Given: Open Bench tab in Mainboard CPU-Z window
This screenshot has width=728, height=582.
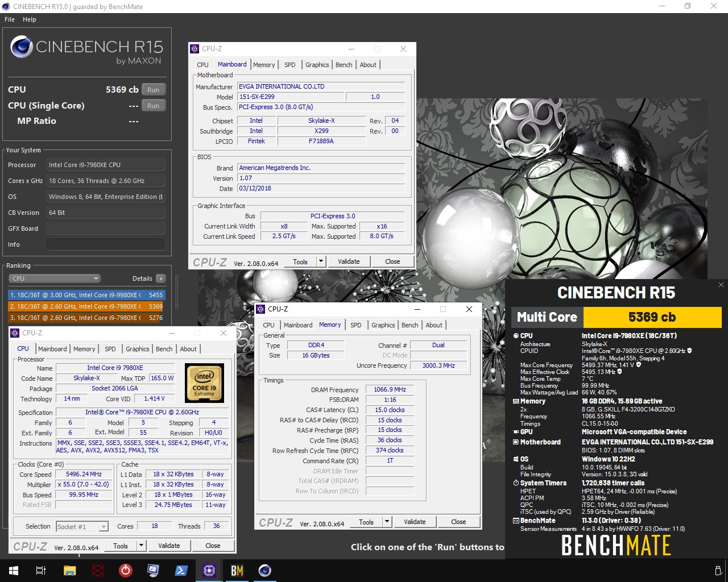Looking at the screenshot, I should tap(344, 65).
